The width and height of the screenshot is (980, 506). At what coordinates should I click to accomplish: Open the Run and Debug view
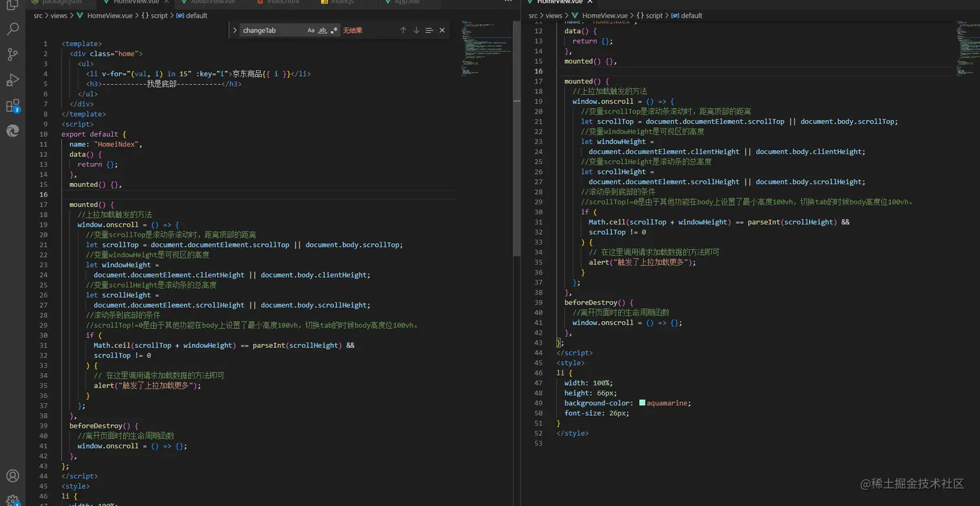[12, 80]
